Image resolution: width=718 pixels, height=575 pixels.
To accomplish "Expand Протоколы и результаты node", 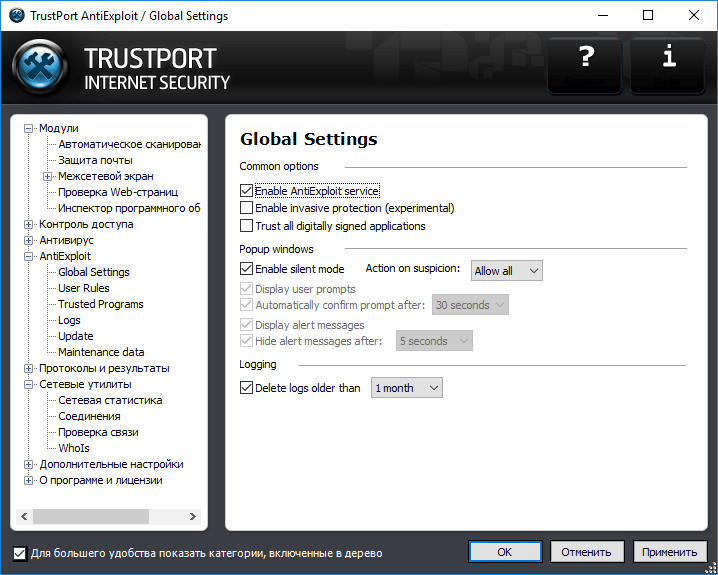I will tap(28, 368).
